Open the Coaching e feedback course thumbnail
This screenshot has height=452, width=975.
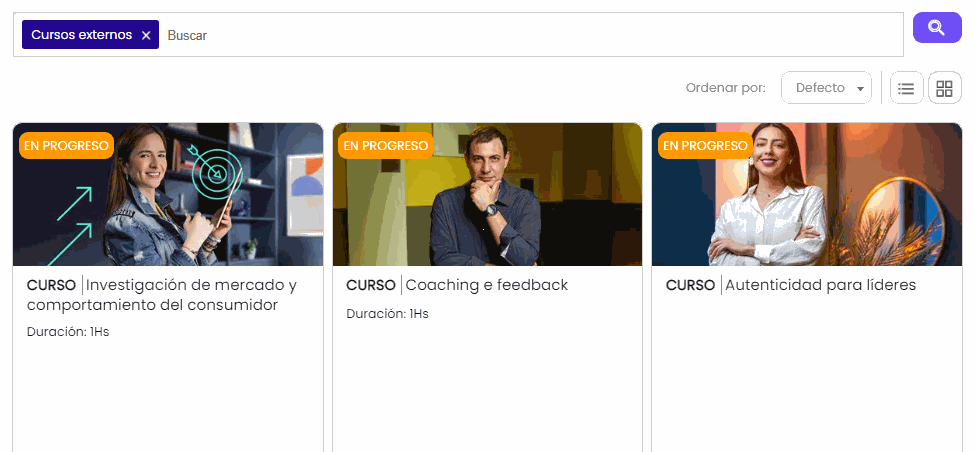488,194
